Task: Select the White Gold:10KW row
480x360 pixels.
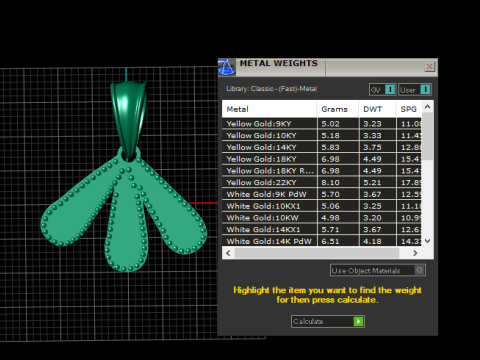Action: (322, 218)
